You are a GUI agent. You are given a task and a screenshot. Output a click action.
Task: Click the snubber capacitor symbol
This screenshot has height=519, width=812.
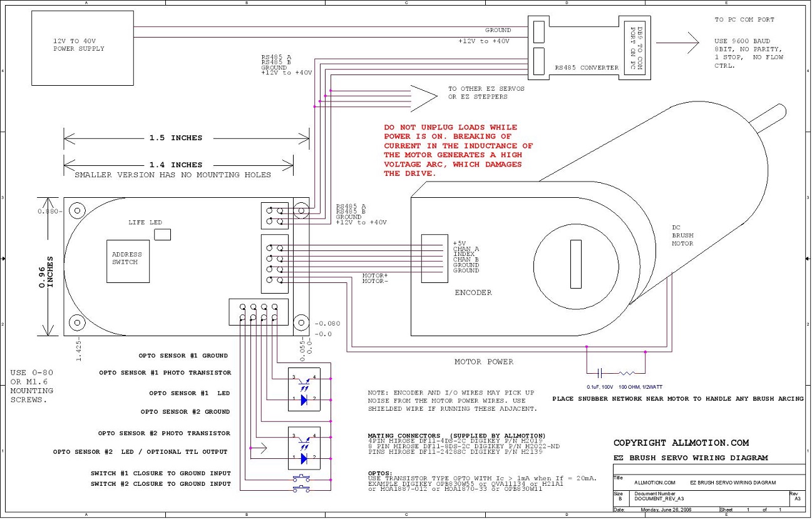600,373
